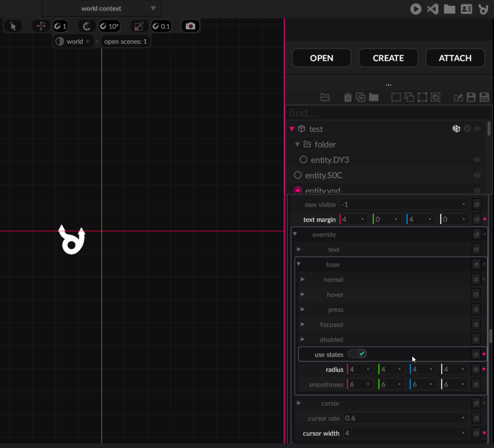The image size is (494, 448).
Task: Select the pointer select tool
Action: (13, 26)
